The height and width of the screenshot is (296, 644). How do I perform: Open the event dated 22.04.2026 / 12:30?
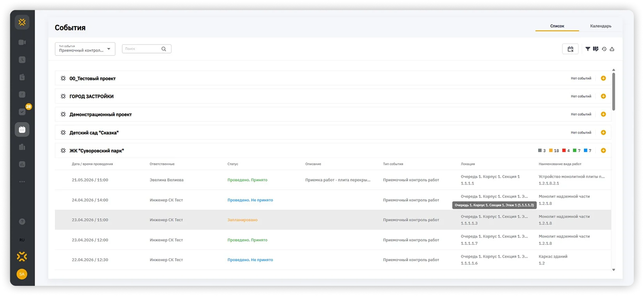[333, 260]
